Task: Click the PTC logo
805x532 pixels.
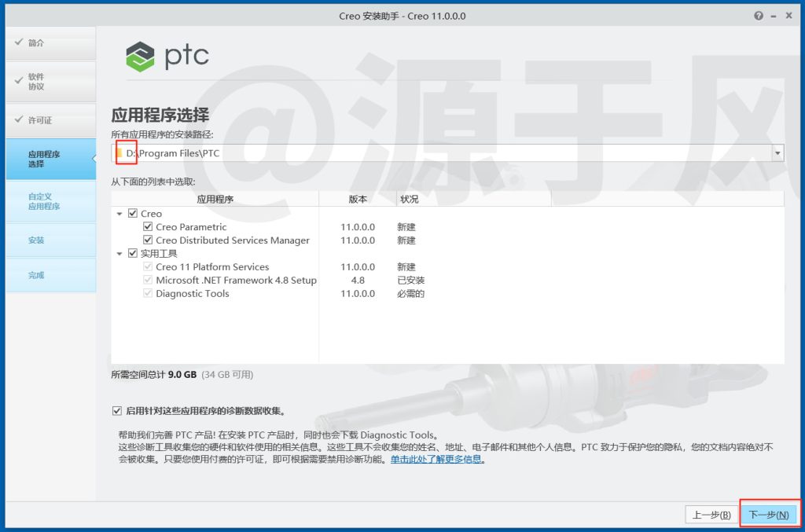Action: point(167,57)
